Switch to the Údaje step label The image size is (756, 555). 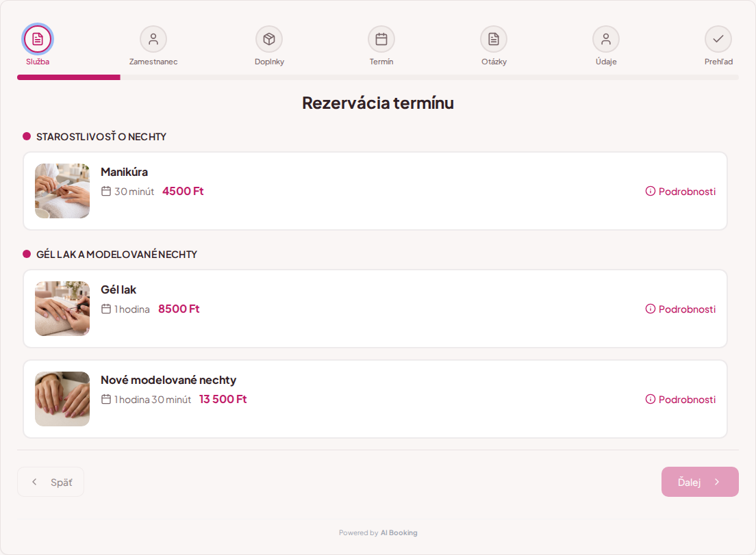pos(606,62)
